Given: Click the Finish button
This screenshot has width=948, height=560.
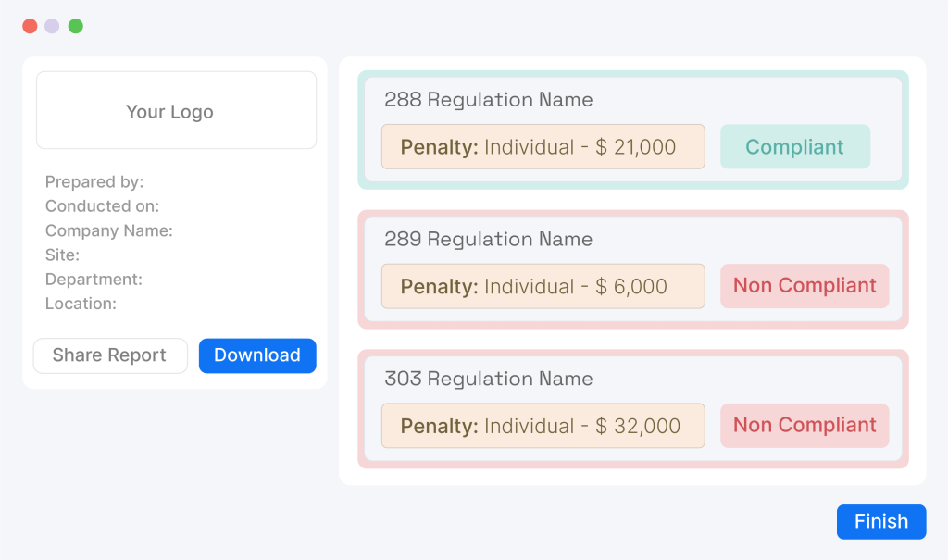Looking at the screenshot, I should [880, 522].
